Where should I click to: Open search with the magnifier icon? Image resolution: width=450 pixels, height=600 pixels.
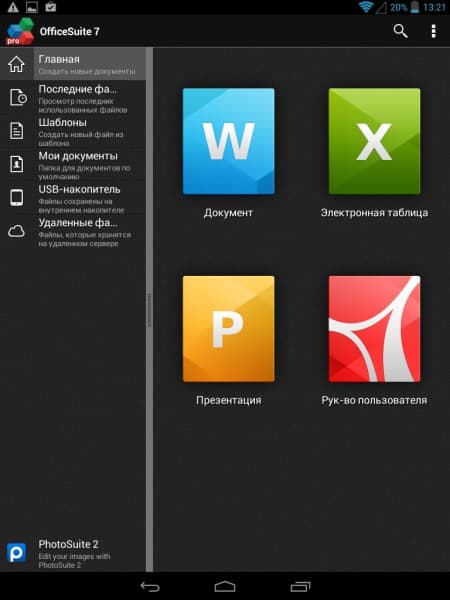tap(400, 31)
